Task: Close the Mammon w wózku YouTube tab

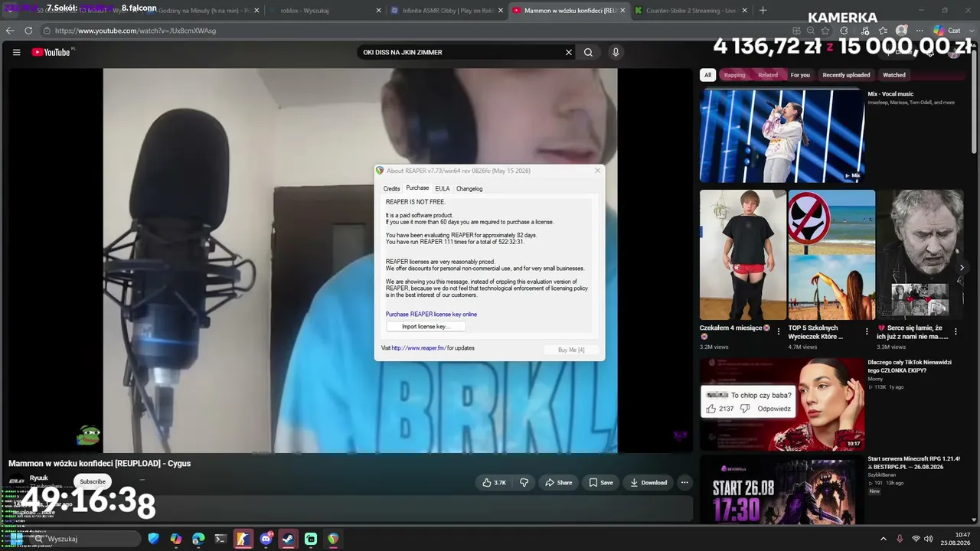Action: click(x=622, y=11)
